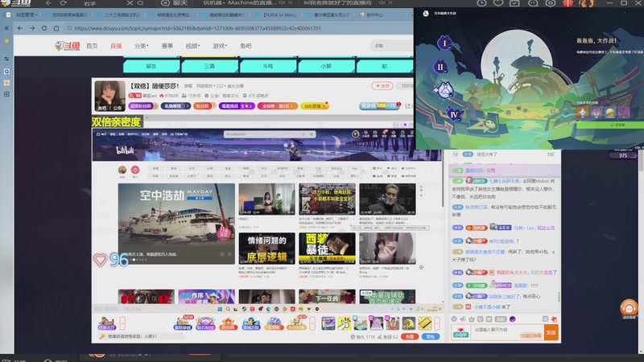Select the 小郭 teal banner tab
The height and width of the screenshot is (362, 644).
326,66
